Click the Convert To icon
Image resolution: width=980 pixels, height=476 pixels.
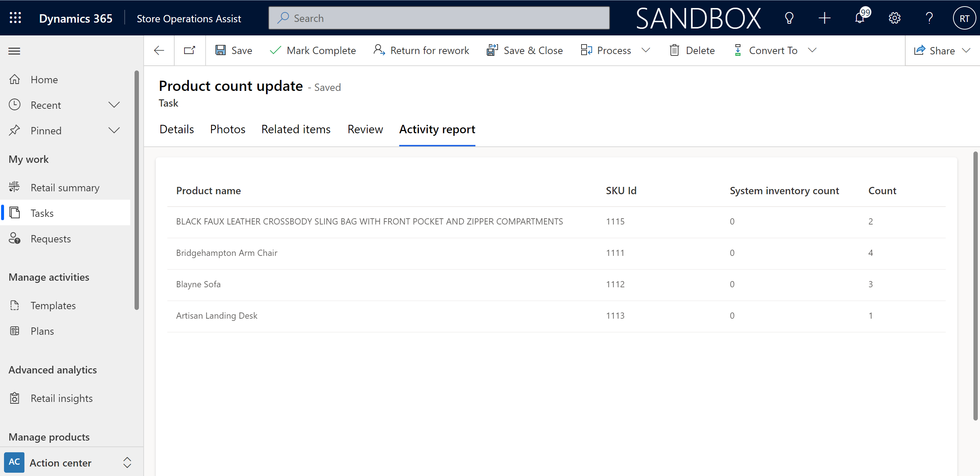click(x=738, y=50)
